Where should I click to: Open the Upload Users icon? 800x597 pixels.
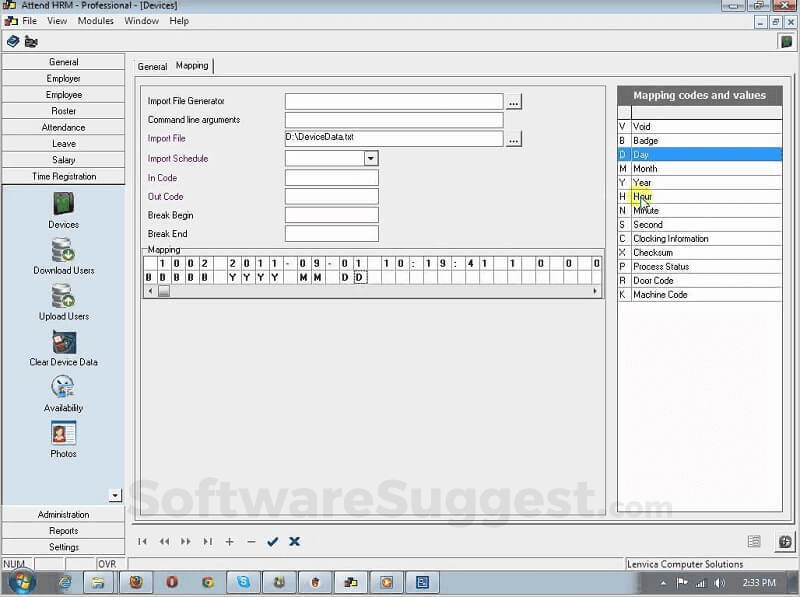[63, 296]
